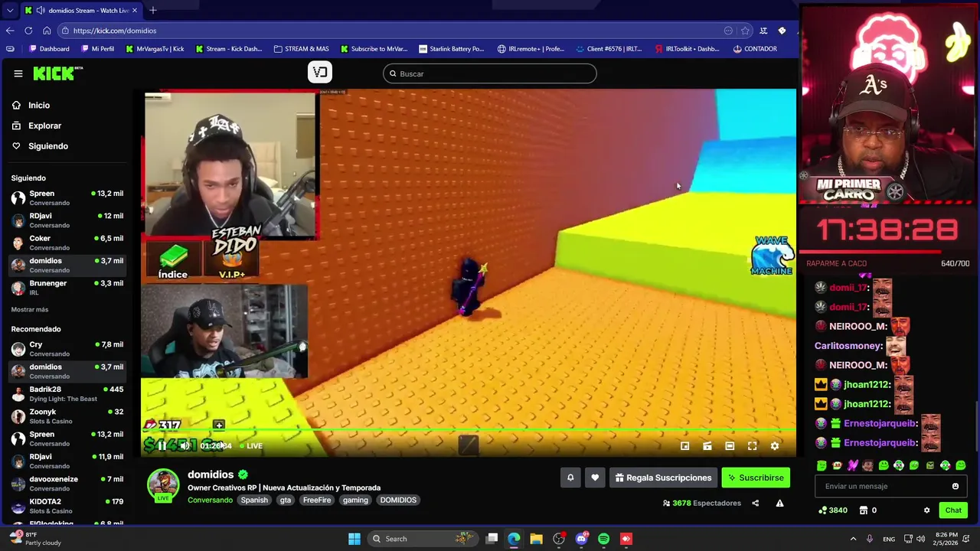Open Cry channel in Recomendado
The height and width of the screenshot is (551, 980).
click(67, 349)
